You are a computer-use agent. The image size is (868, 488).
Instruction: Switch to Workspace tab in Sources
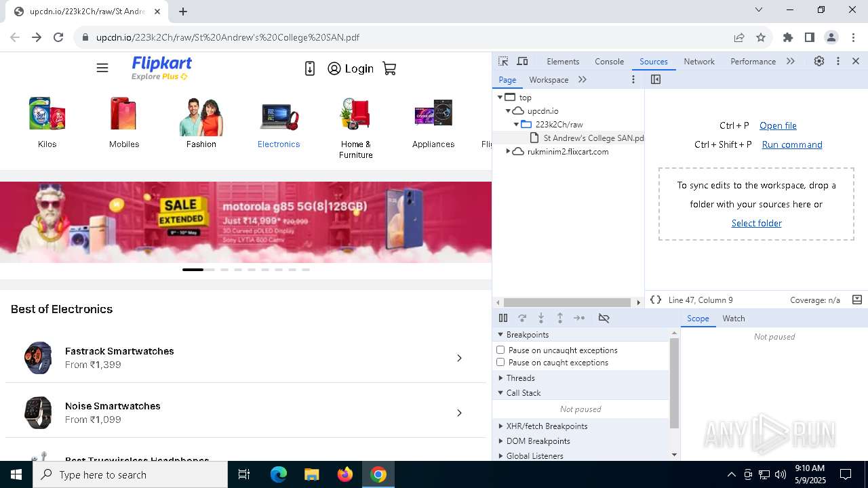point(549,79)
